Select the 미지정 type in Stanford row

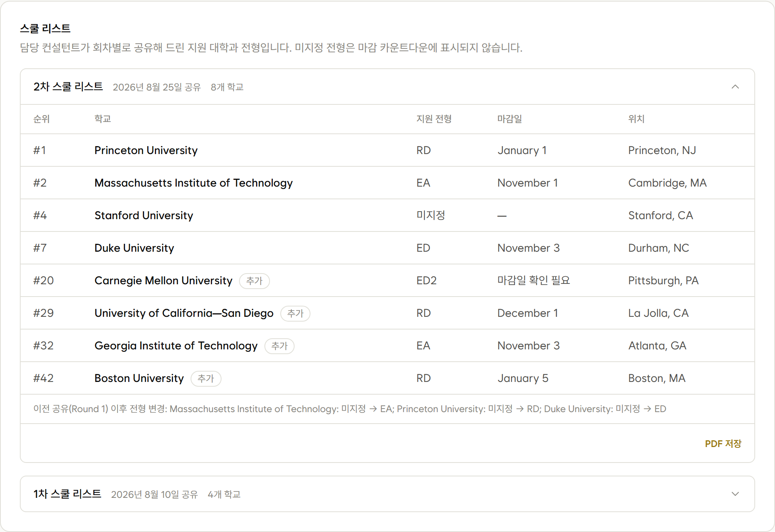(x=431, y=216)
